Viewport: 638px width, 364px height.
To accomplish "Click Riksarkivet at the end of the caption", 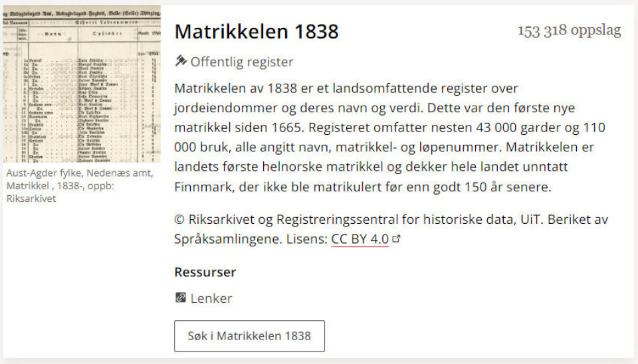I will [x=31, y=198].
